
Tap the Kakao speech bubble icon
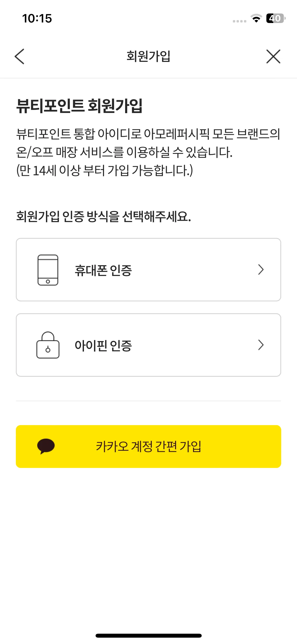(46, 446)
